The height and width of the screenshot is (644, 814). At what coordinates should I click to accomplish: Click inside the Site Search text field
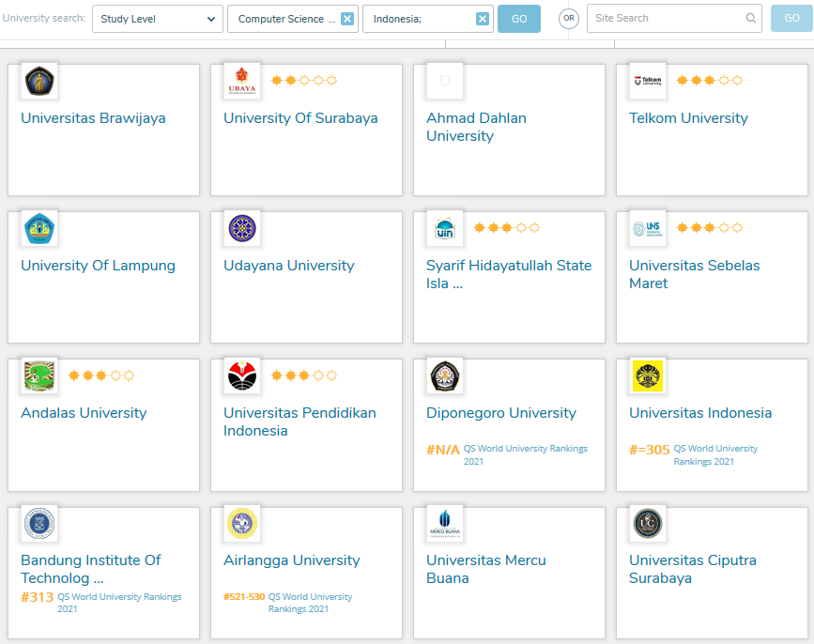pyautogui.click(x=667, y=18)
